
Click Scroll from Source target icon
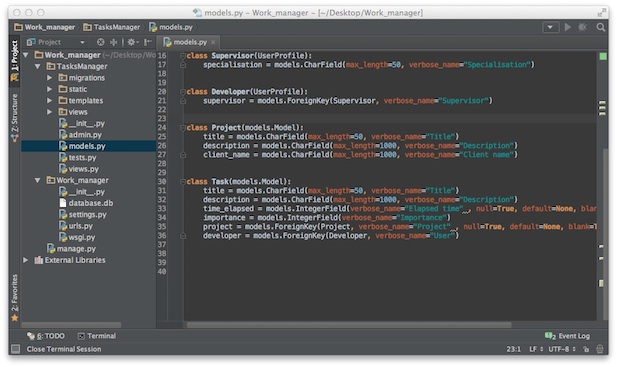click(x=101, y=42)
